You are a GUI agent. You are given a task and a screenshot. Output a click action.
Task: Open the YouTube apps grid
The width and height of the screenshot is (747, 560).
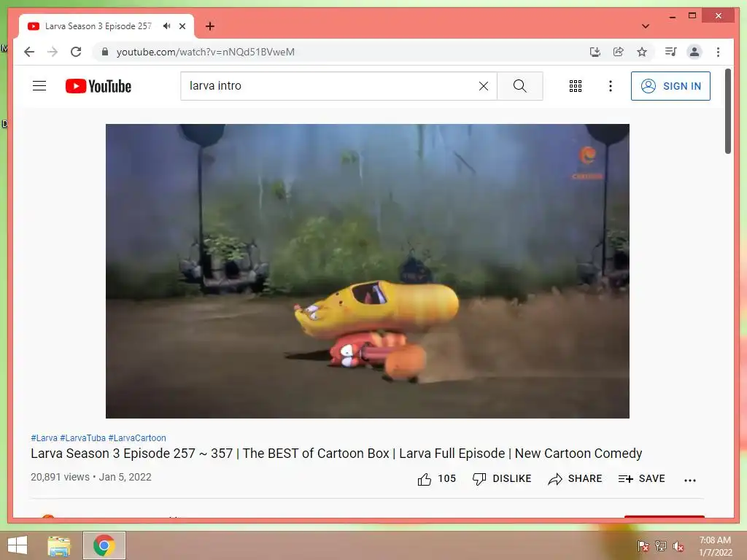coord(576,86)
